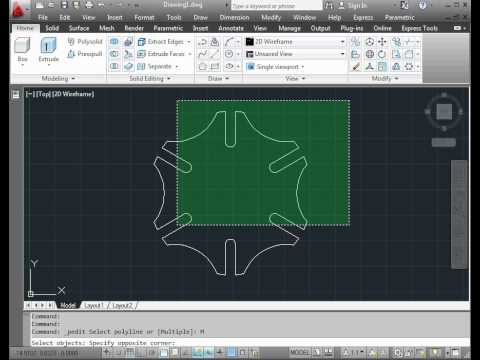Click the Plot printer icon in title bar
The width and height of the screenshot is (480, 360).
[x=89, y=5]
